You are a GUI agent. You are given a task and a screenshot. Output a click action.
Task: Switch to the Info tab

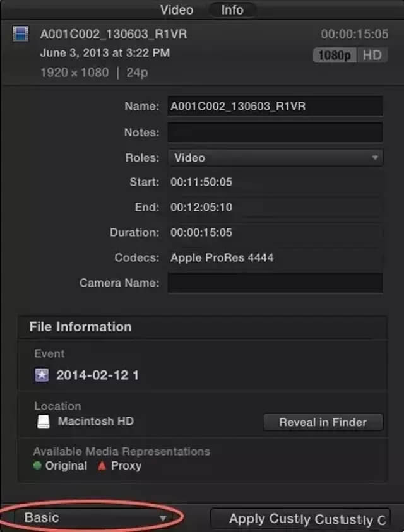(x=232, y=10)
